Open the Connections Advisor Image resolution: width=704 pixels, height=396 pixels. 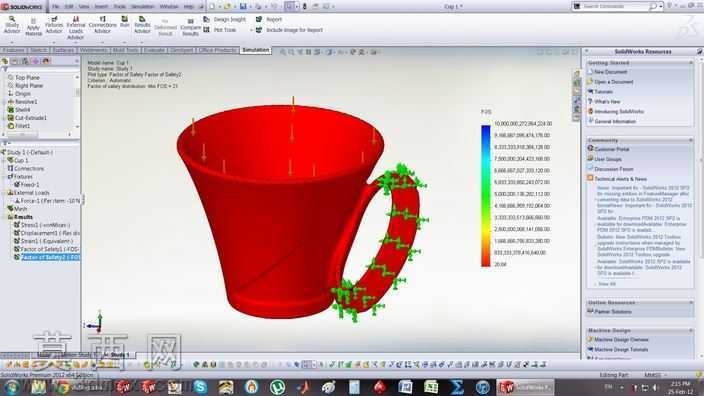(x=102, y=25)
